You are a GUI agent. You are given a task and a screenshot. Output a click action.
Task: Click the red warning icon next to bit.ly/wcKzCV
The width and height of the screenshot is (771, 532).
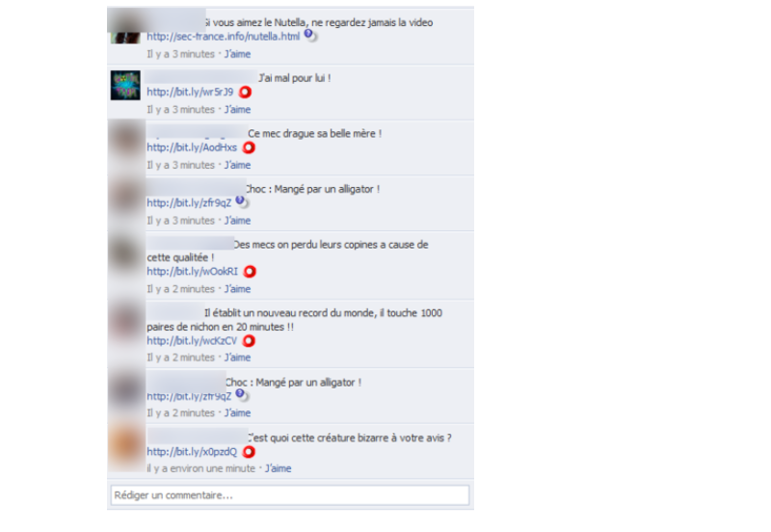(249, 341)
